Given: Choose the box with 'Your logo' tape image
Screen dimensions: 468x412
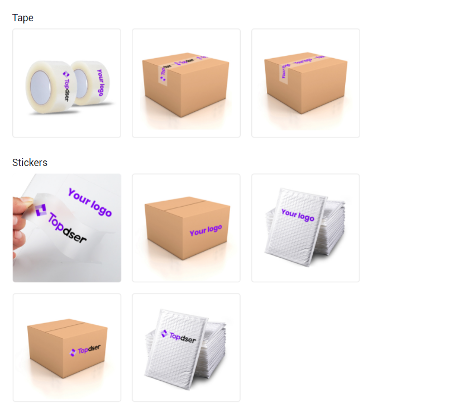Looking at the screenshot, I should (305, 83).
